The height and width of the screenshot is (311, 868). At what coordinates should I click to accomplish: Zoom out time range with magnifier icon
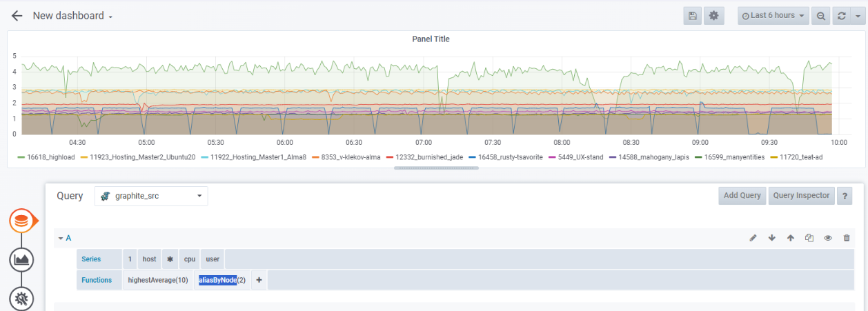[x=821, y=16]
